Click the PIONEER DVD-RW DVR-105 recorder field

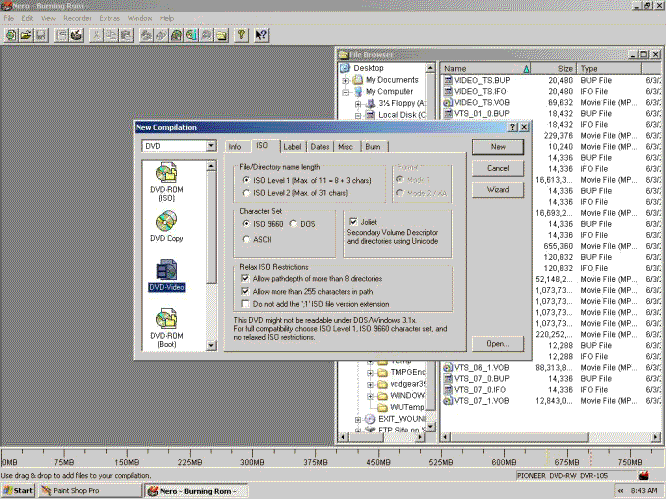(576, 476)
